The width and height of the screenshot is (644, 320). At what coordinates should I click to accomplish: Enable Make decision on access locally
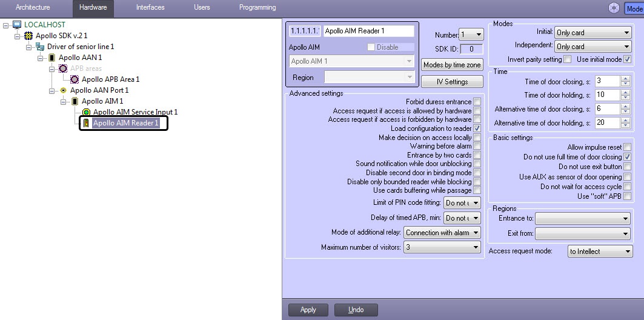(477, 138)
